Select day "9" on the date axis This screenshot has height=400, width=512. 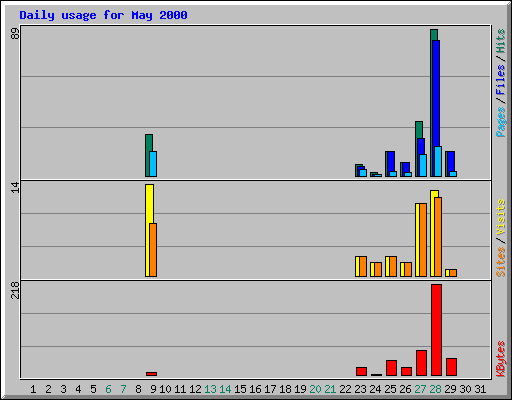pos(153,389)
